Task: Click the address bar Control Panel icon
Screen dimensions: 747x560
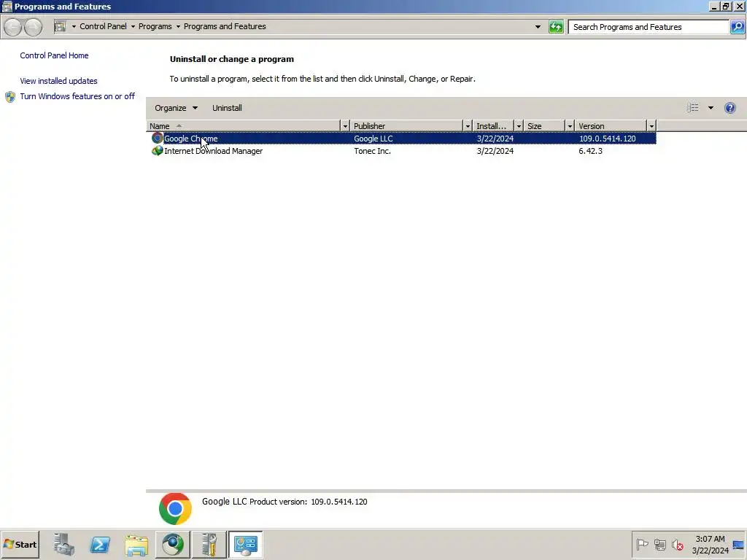Action: pyautogui.click(x=60, y=27)
